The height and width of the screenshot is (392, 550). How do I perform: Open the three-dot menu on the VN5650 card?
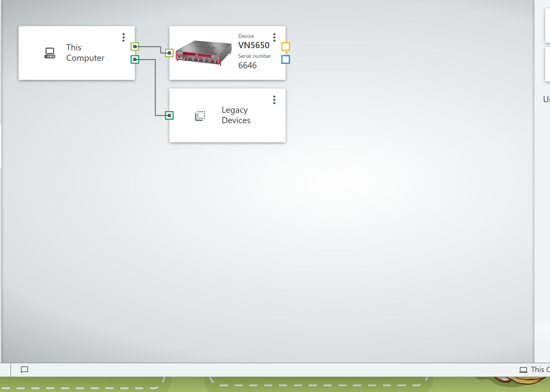[274, 37]
